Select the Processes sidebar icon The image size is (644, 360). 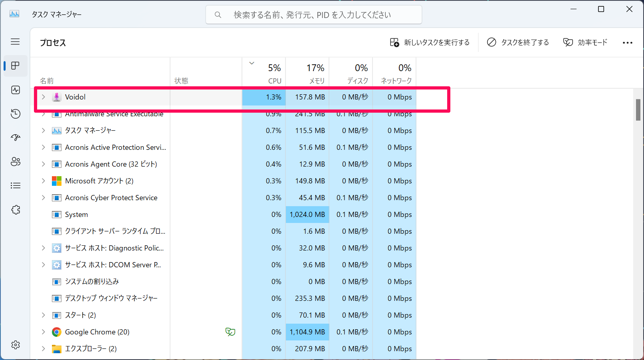coord(16,66)
